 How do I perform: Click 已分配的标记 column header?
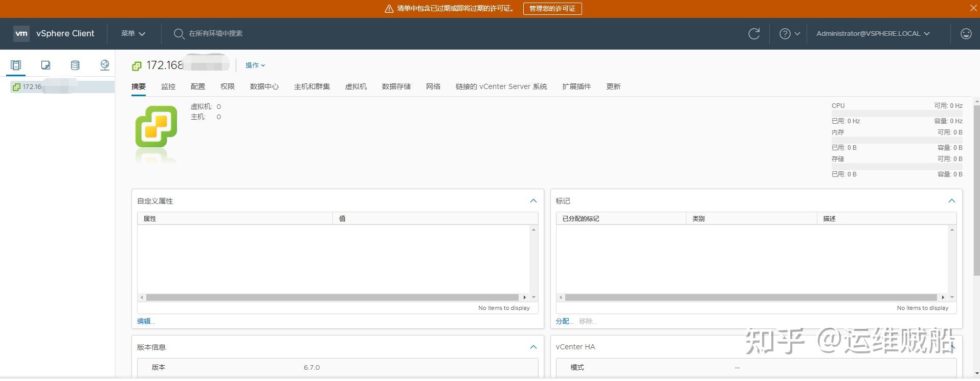[621, 218]
